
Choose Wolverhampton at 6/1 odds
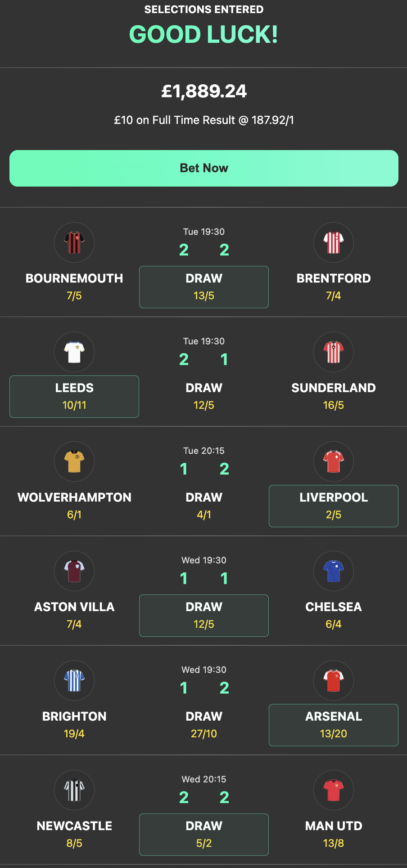74,506
